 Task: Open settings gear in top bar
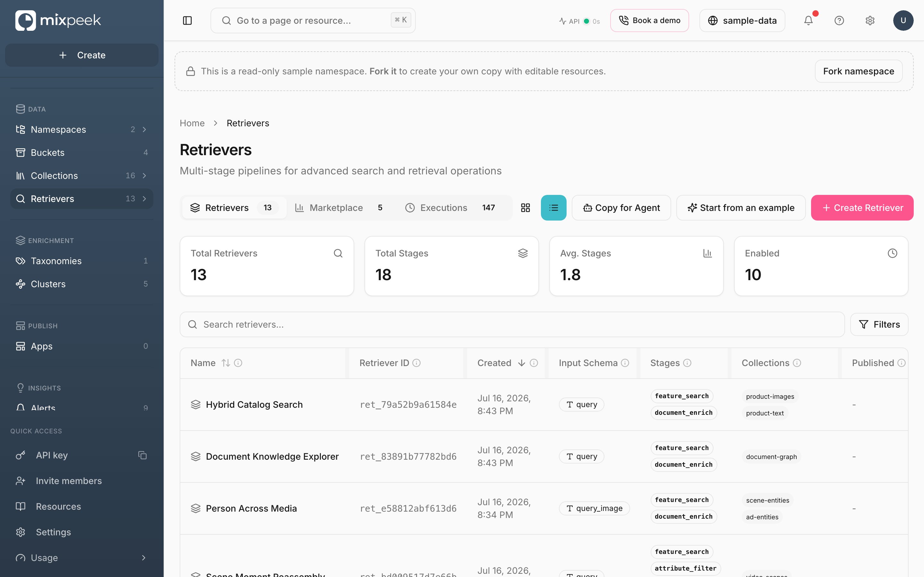tap(870, 21)
